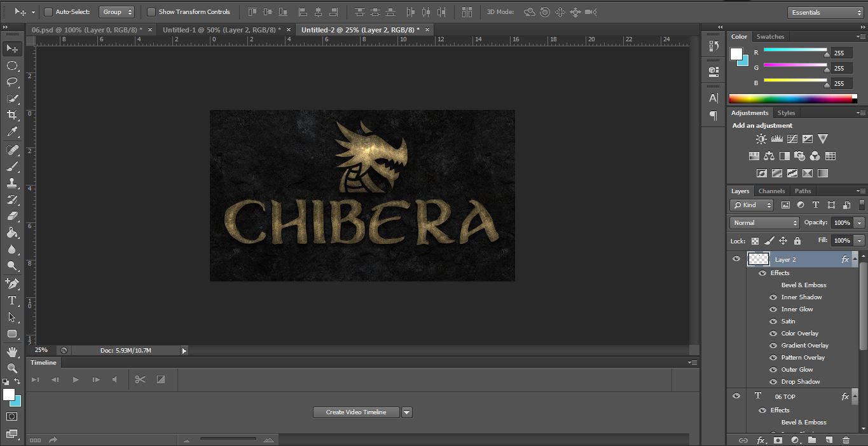Open the Character panel icon

point(713,98)
